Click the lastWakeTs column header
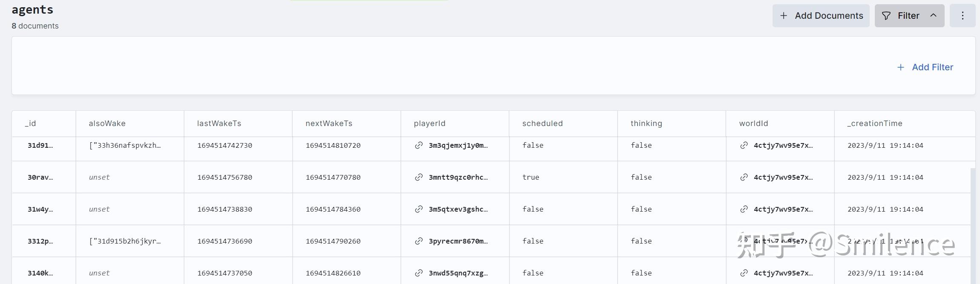This screenshot has height=284, width=980. [x=219, y=123]
